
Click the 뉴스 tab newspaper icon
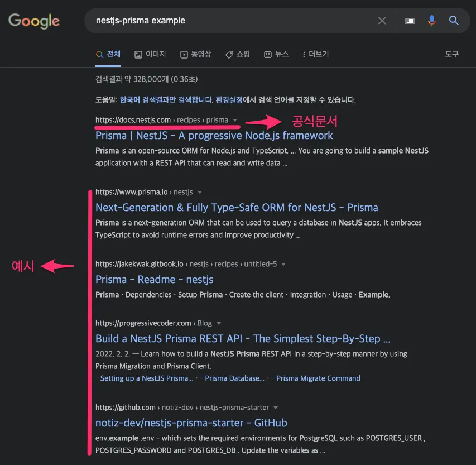(267, 55)
